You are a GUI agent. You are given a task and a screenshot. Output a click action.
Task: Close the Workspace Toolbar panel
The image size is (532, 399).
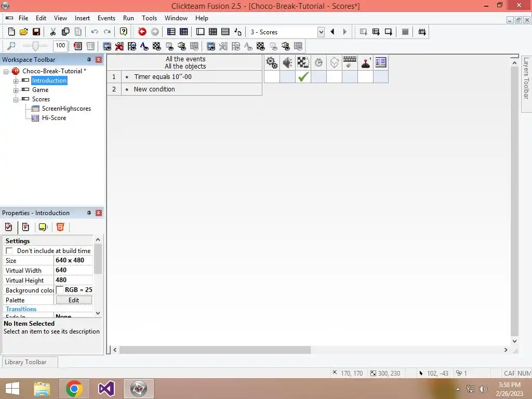99,60
